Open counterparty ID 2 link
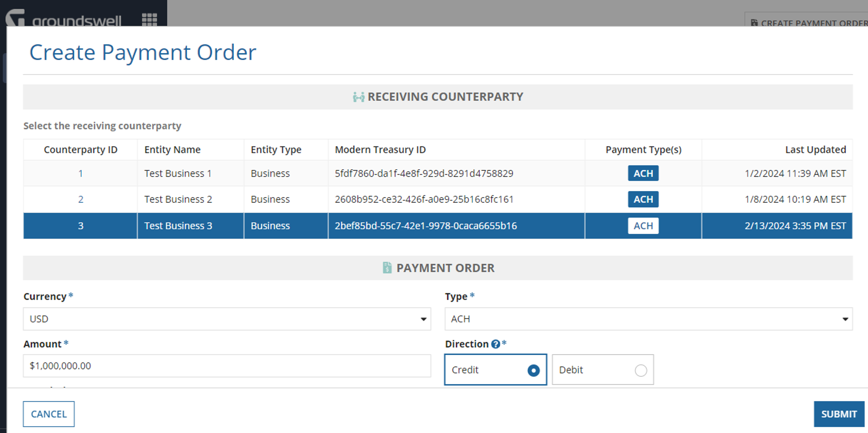This screenshot has height=433, width=868. pos(80,199)
